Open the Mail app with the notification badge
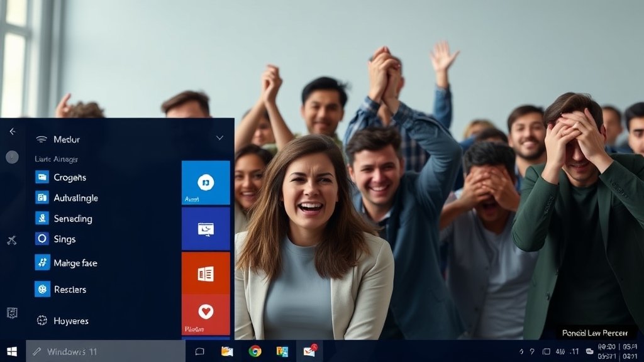 pyautogui.click(x=310, y=353)
